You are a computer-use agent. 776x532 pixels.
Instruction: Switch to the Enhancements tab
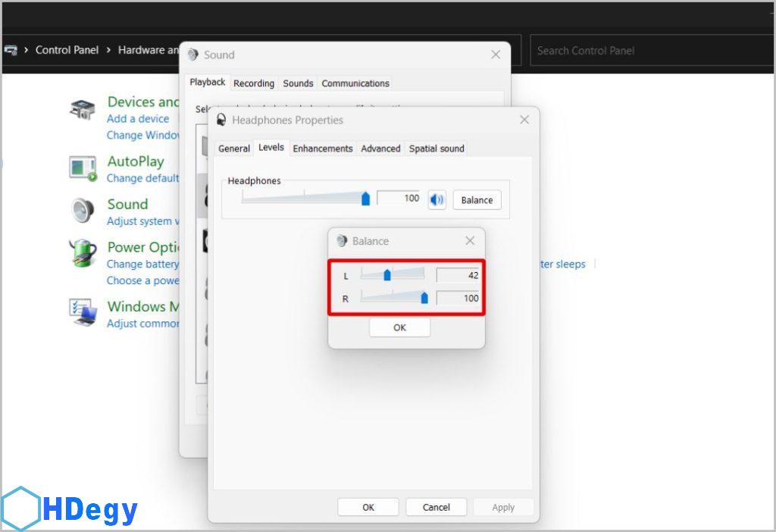pos(322,149)
